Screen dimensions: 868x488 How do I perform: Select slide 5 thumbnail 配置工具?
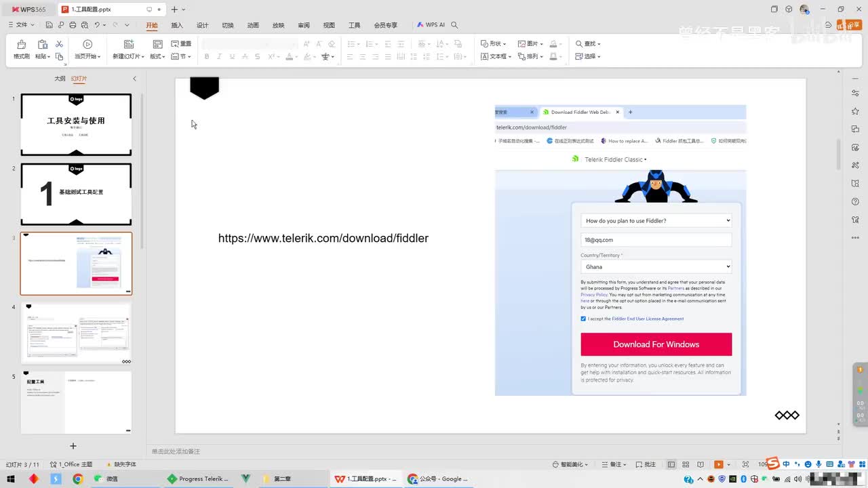coord(76,402)
